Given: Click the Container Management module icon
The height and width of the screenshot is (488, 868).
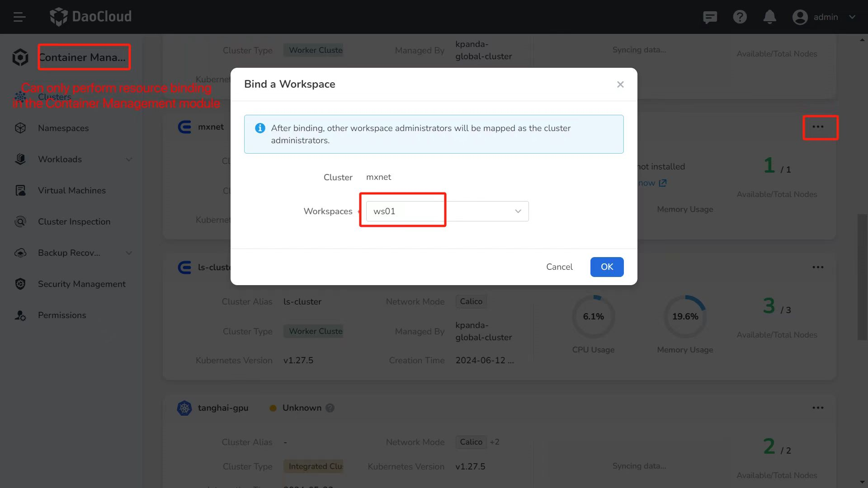Looking at the screenshot, I should (x=20, y=56).
